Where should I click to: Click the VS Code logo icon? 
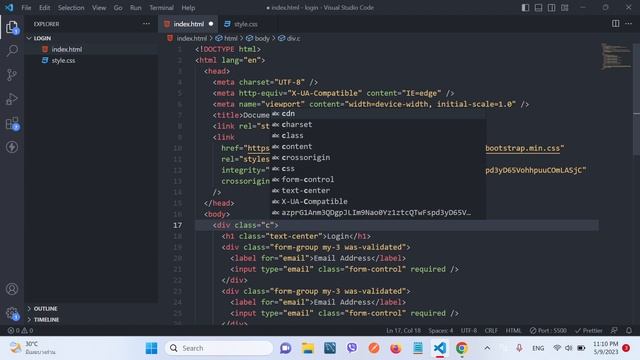9,7
